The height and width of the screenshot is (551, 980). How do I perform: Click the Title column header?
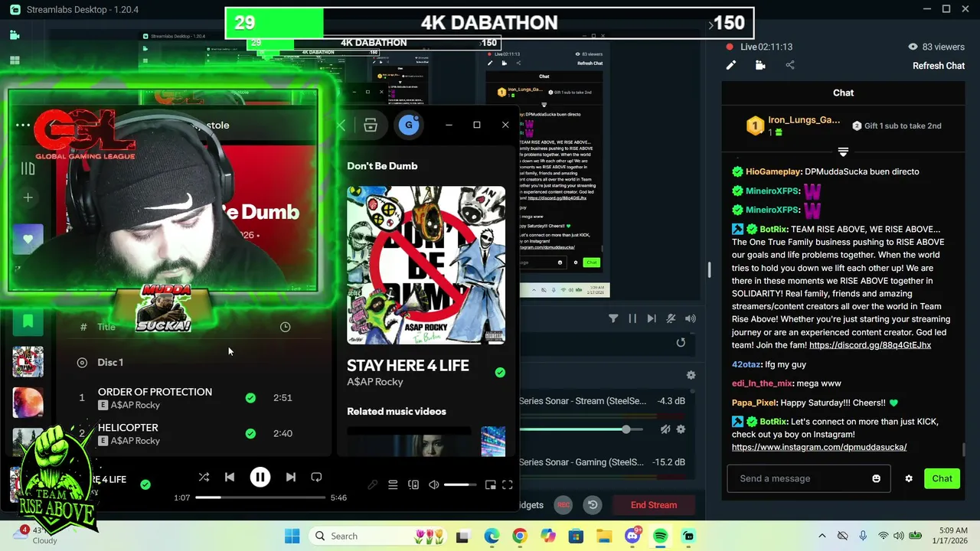[106, 327]
